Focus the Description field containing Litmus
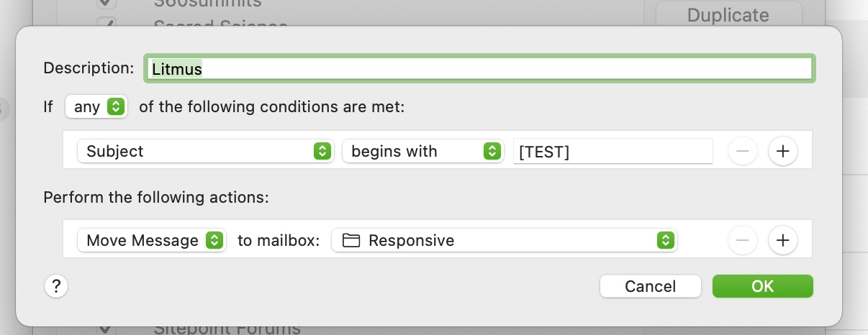Screen dimensions: 868x335 tap(479, 68)
